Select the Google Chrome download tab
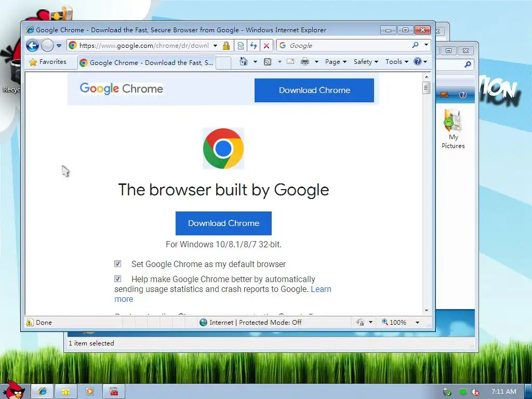The width and height of the screenshot is (532, 399). point(147,63)
